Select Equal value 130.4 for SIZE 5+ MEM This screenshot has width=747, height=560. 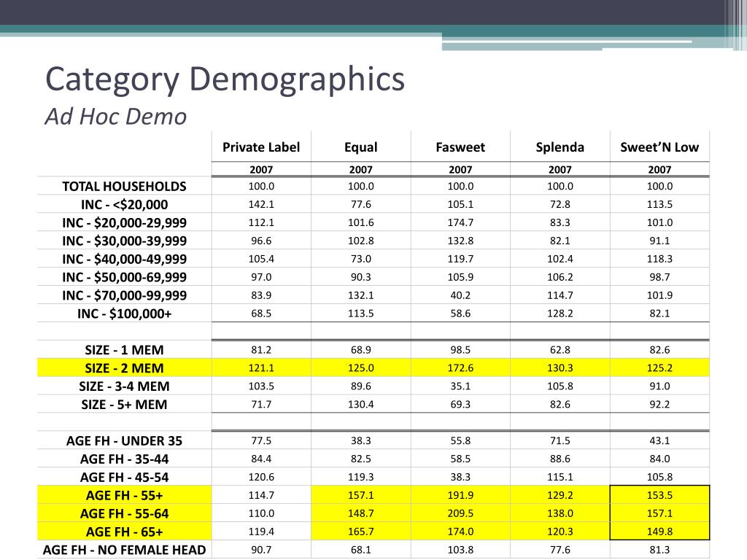[x=360, y=404]
